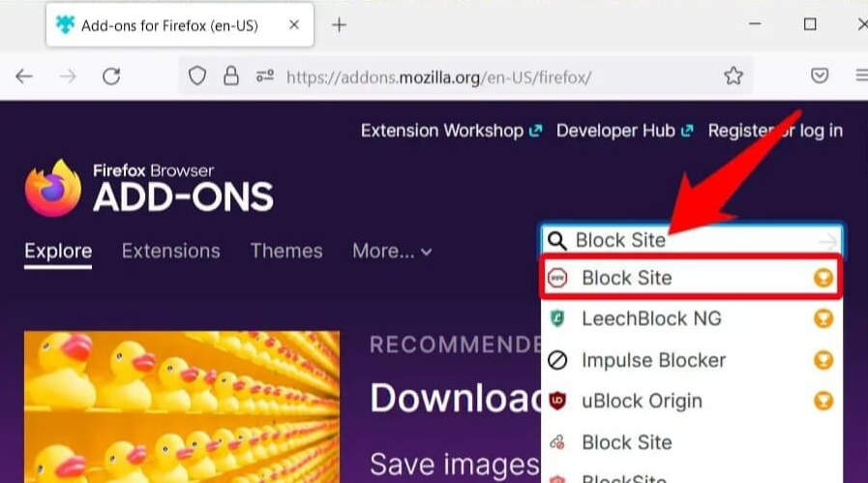The width and height of the screenshot is (868, 483).
Task: Go to the Extensions section
Action: [171, 252]
